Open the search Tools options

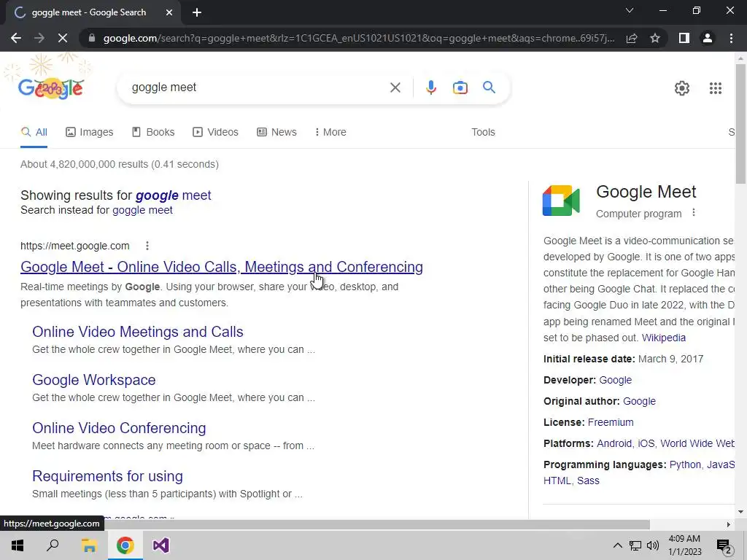tap(483, 133)
